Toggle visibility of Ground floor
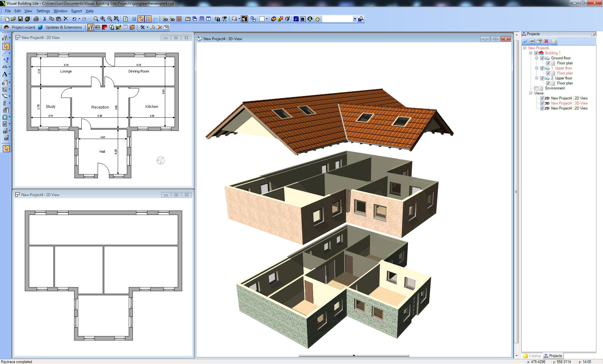 (x=544, y=58)
